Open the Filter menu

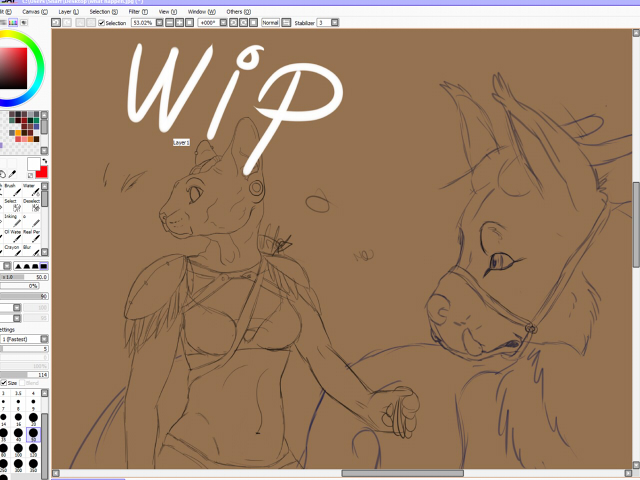tap(138, 12)
